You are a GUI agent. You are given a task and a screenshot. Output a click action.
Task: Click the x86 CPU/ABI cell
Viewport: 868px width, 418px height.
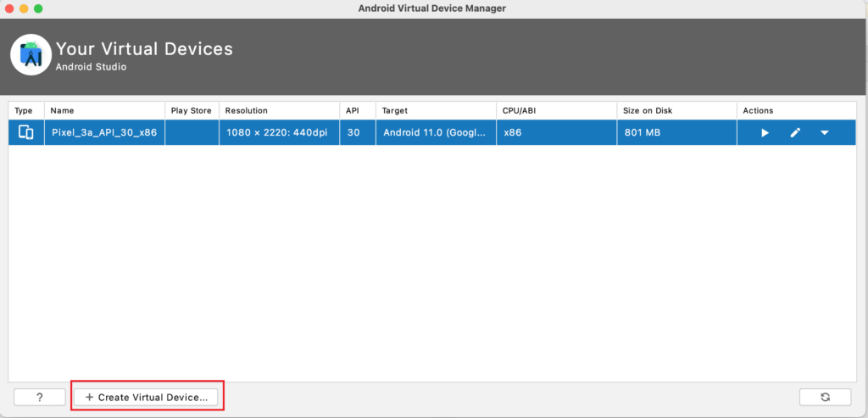[556, 133]
